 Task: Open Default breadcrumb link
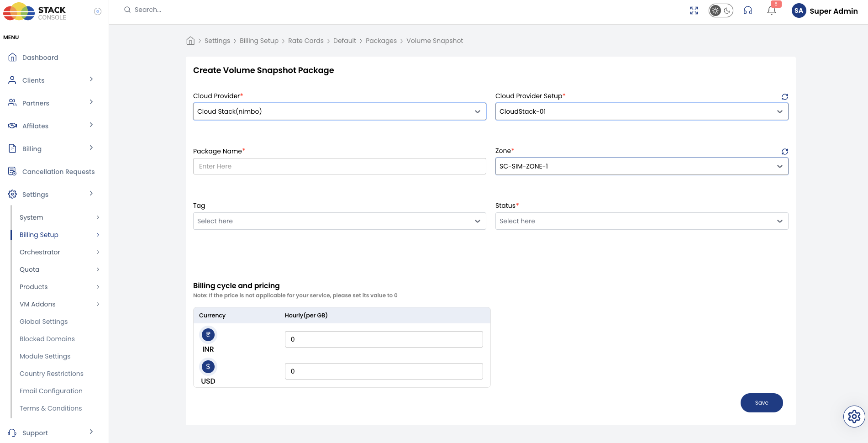point(345,41)
